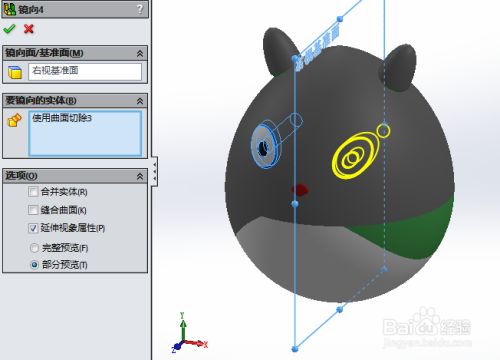Viewport: 500px width, 360px height.
Task: Click the XYZ coordinate triad
Action: (189, 333)
